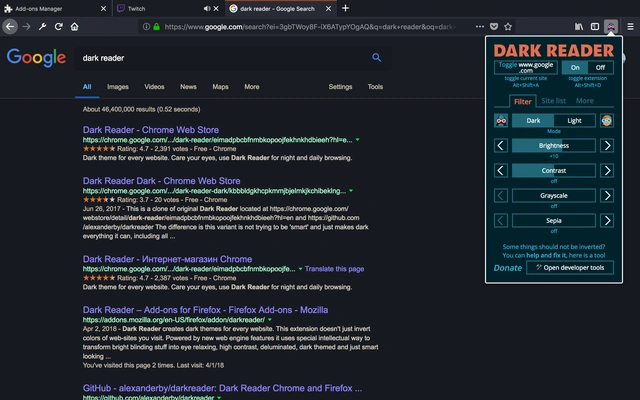The image size is (640, 400).
Task: Bookmark this page with the star icon
Action: (x=508, y=27)
